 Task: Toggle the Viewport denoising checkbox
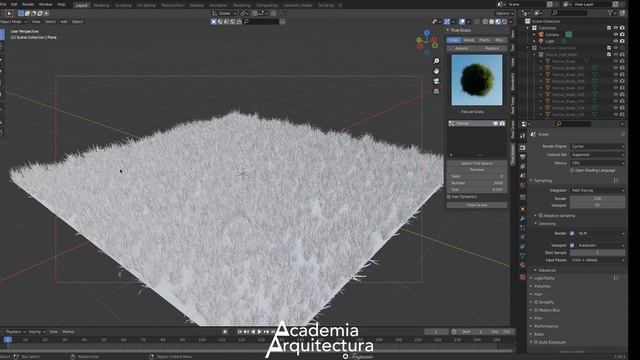[x=572, y=245]
